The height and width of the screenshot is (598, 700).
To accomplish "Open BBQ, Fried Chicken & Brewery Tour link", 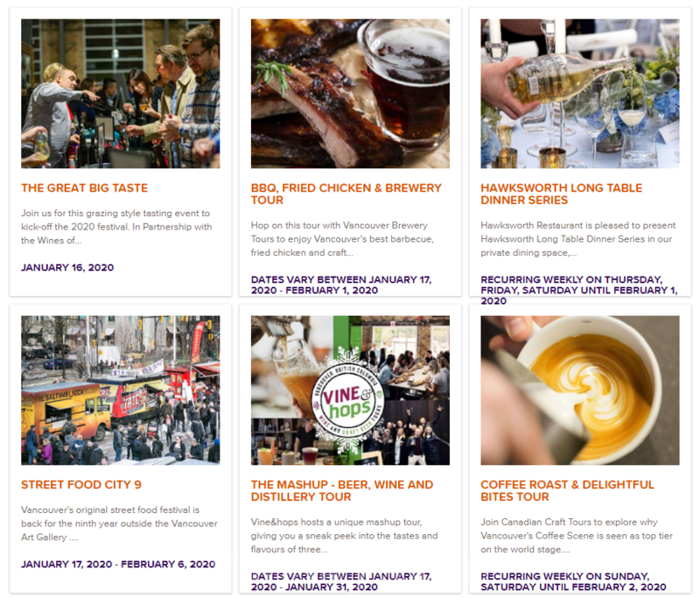I will point(346,193).
